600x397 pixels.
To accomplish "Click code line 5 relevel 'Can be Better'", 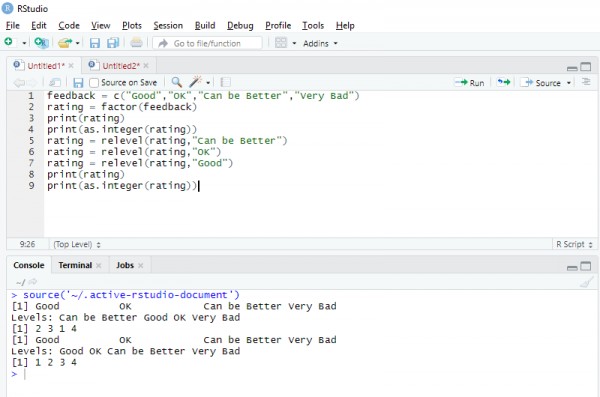I will [167, 141].
